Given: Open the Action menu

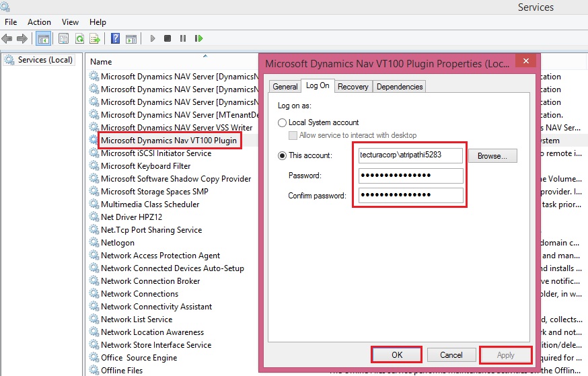Looking at the screenshot, I should tap(39, 22).
